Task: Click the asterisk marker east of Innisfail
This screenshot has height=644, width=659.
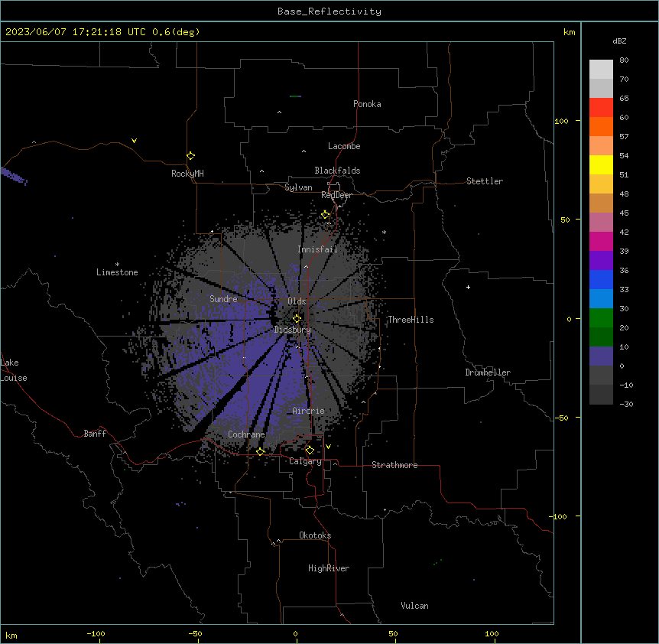Action: tap(384, 232)
